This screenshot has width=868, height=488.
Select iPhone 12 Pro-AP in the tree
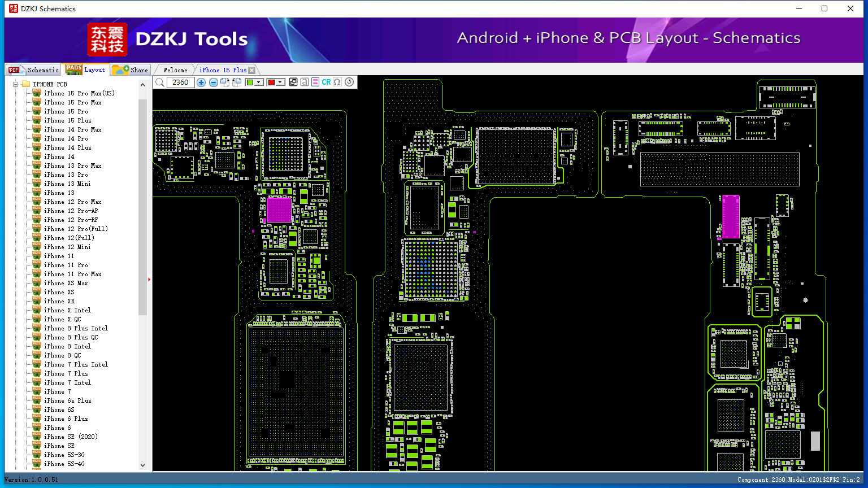point(71,211)
